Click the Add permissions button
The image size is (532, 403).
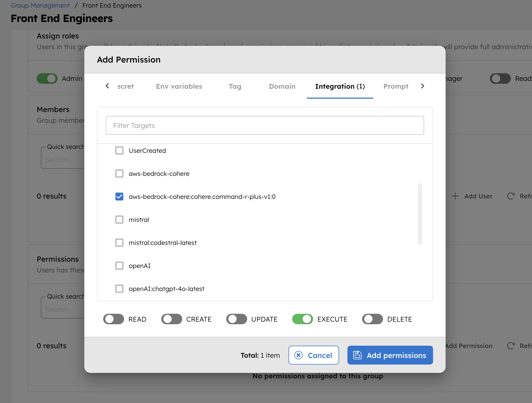[x=390, y=355]
